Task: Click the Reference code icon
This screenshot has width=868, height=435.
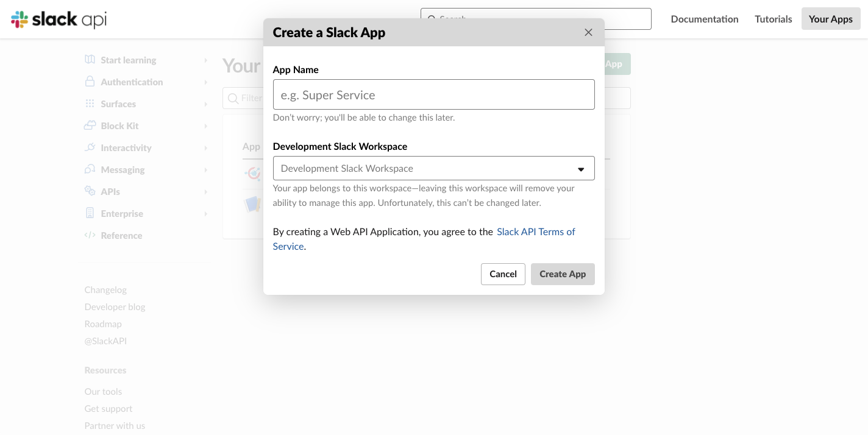Action: 90,235
